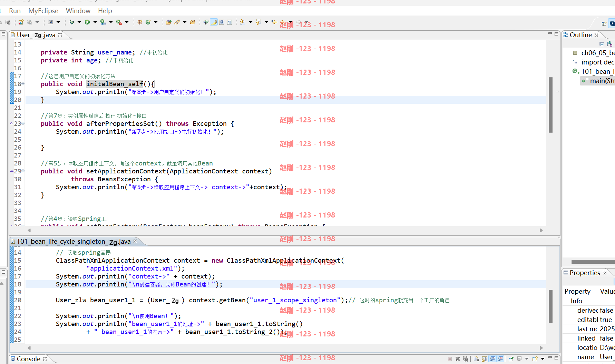Image resolution: width=615 pixels, height=364 pixels.
Task: Select the Properties view tab
Action: [585, 273]
